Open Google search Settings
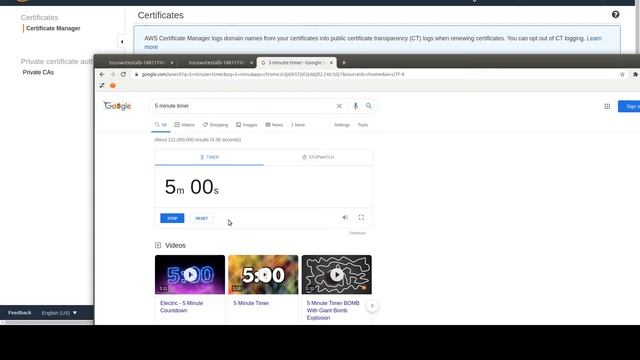 point(342,125)
